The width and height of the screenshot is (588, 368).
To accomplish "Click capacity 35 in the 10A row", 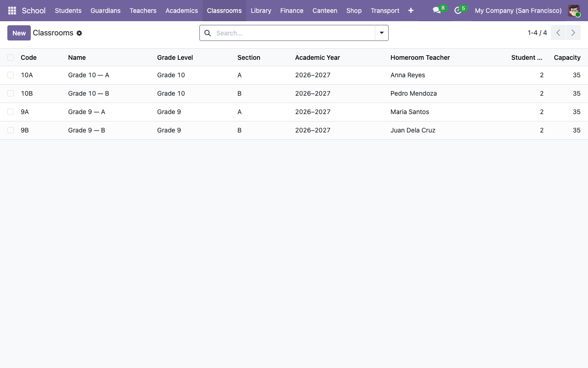I will click(577, 75).
